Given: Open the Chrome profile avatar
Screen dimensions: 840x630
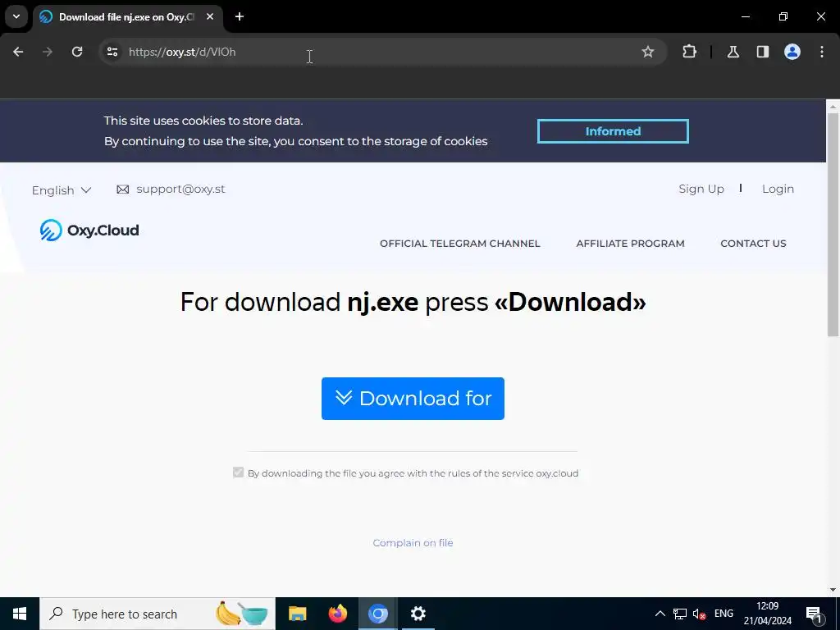Looking at the screenshot, I should (792, 52).
